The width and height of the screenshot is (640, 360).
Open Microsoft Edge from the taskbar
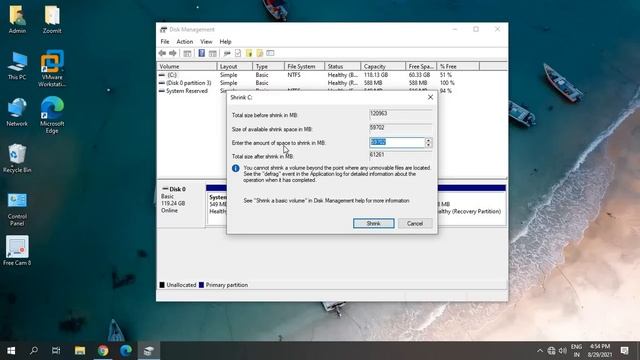tap(126, 351)
